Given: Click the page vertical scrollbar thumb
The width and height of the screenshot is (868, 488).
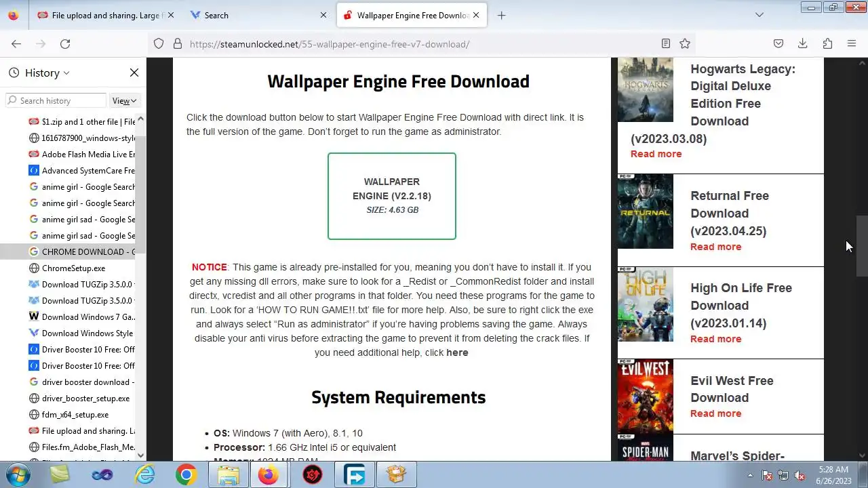Looking at the screenshot, I should point(862,246).
